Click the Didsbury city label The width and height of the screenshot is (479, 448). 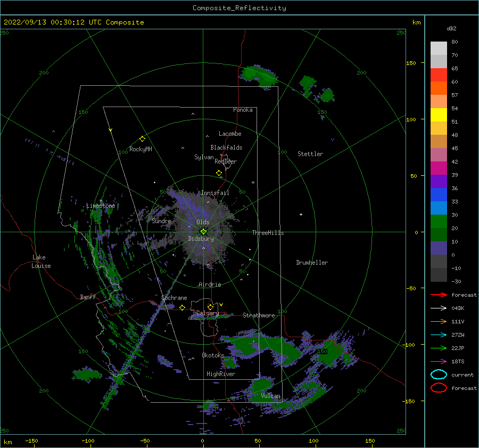pos(201,239)
